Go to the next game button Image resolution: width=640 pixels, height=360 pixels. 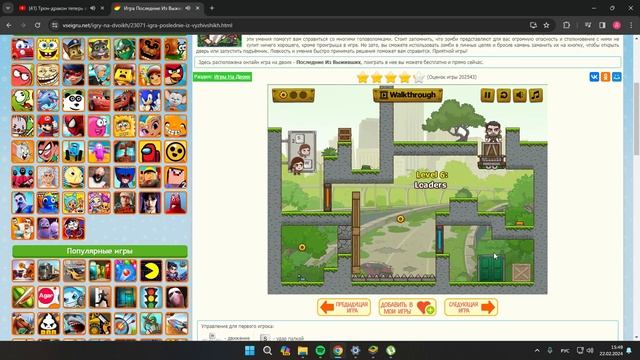click(x=471, y=307)
